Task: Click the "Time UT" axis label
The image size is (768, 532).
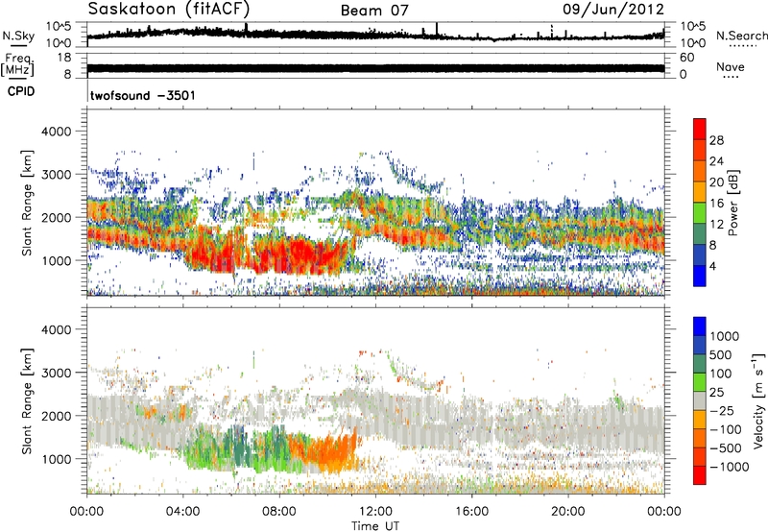Action: (x=375, y=526)
